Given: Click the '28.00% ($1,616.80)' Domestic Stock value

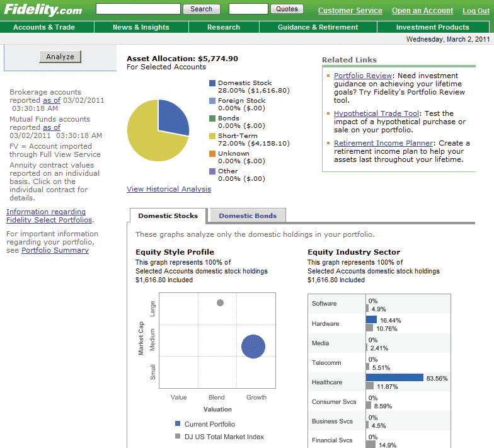Looking at the screenshot, I should [254, 91].
